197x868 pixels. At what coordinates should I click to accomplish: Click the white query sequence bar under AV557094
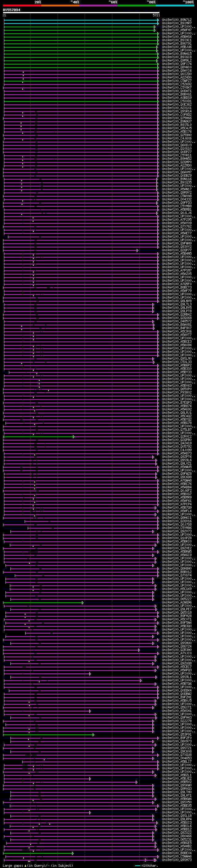(x=81, y=13)
